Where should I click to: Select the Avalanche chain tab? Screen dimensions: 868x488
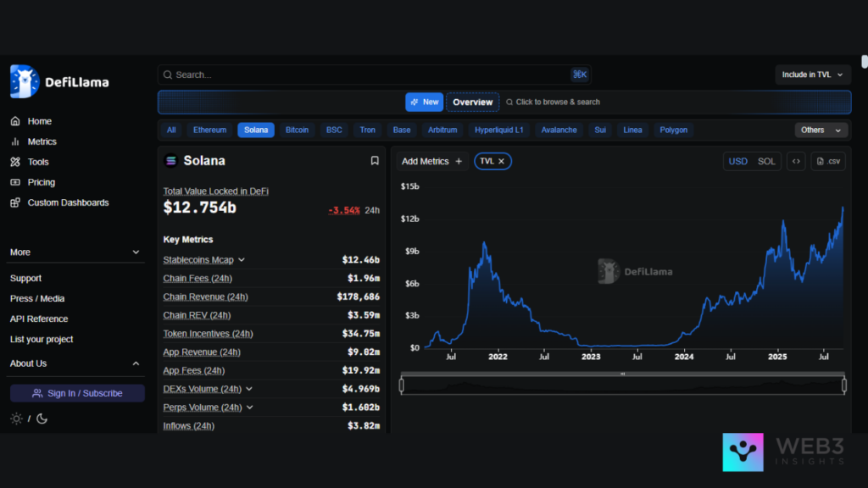[559, 130]
